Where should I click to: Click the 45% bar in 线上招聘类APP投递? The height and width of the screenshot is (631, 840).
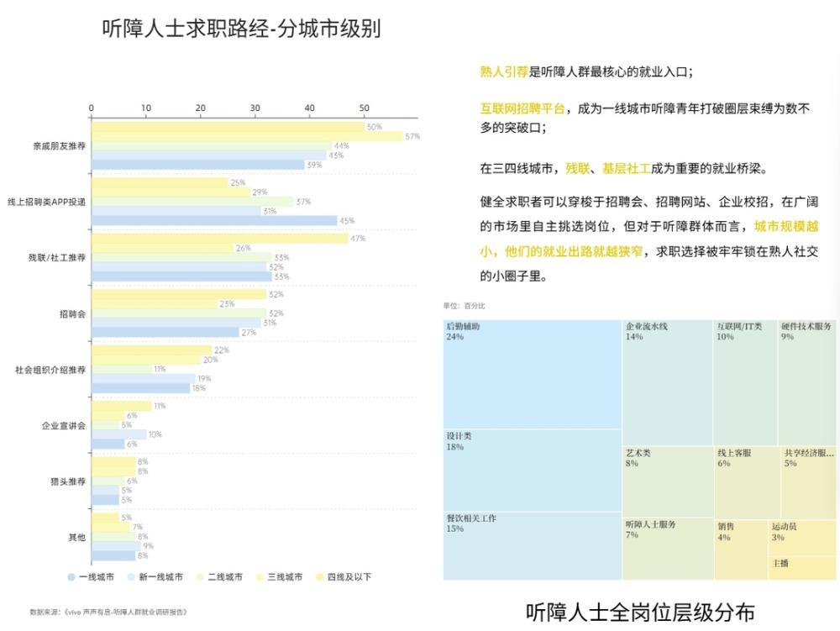[214, 221]
